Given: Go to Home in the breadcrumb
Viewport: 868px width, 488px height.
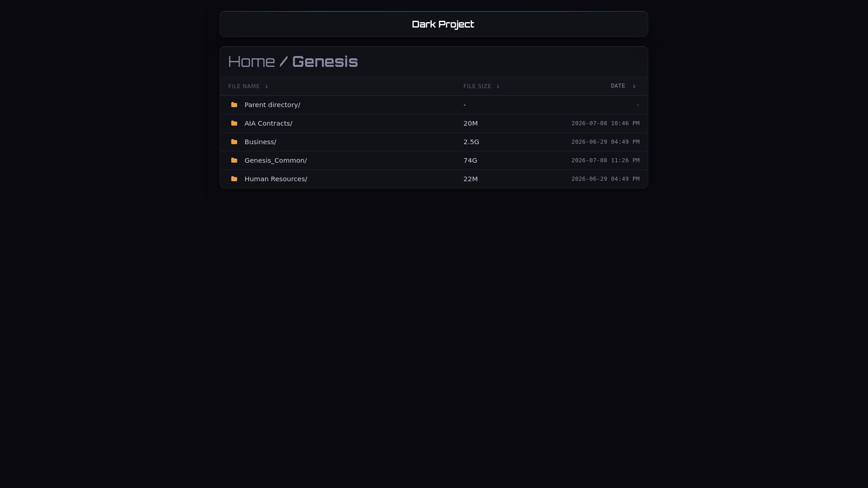Looking at the screenshot, I should pos(251,61).
